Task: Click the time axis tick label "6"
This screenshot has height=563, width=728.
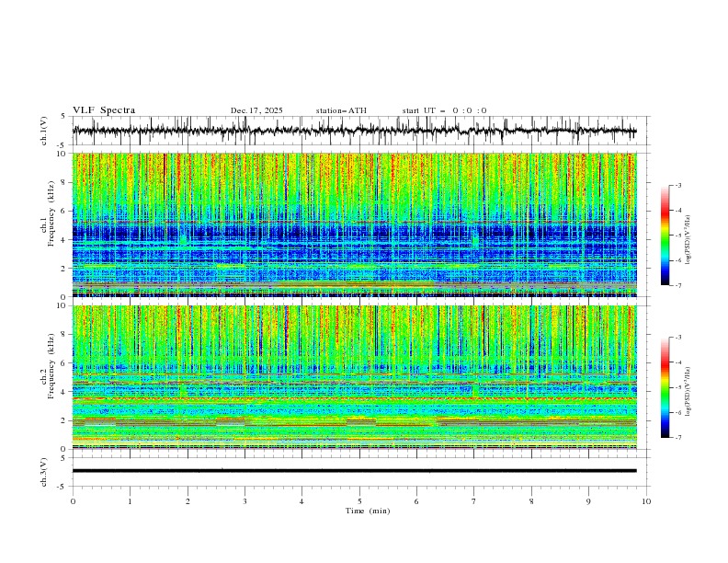Action: (416, 501)
